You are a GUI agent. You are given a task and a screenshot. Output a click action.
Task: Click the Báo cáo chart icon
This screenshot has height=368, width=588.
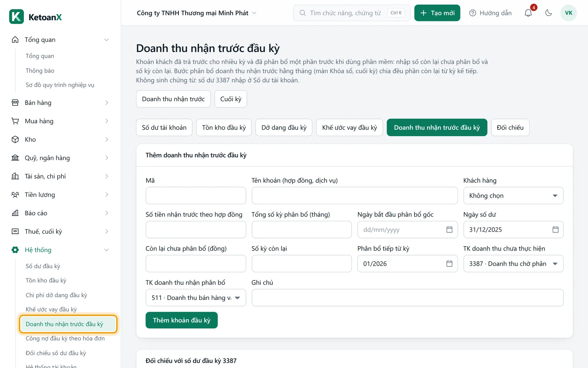pyautogui.click(x=15, y=213)
